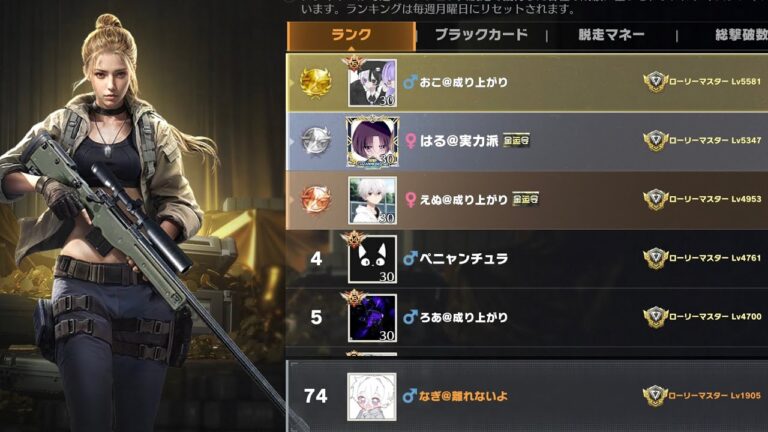The height and width of the screenshot is (432, 768).
Task: Open black cat avatar of ペニャンチュラ
Action: pyautogui.click(x=372, y=259)
